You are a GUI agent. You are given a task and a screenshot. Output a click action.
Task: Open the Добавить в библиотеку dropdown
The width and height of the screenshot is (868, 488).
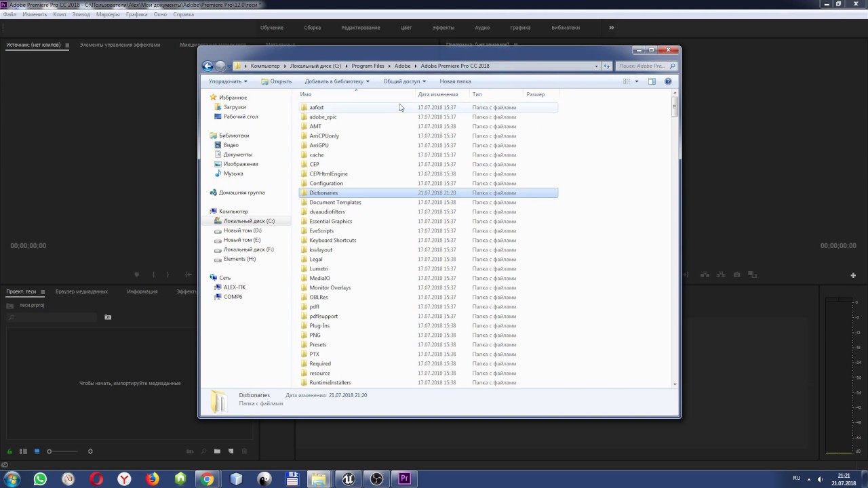click(x=337, y=81)
